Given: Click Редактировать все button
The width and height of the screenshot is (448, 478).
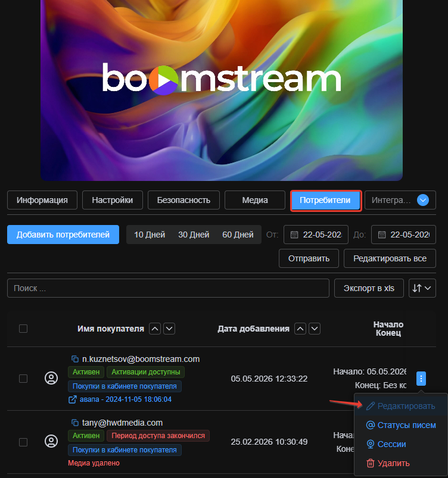Looking at the screenshot, I should [390, 258].
